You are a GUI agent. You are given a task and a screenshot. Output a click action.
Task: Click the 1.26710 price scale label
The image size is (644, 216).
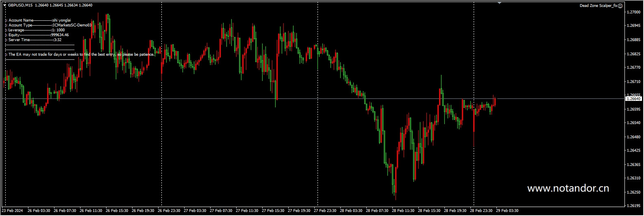click(634, 82)
